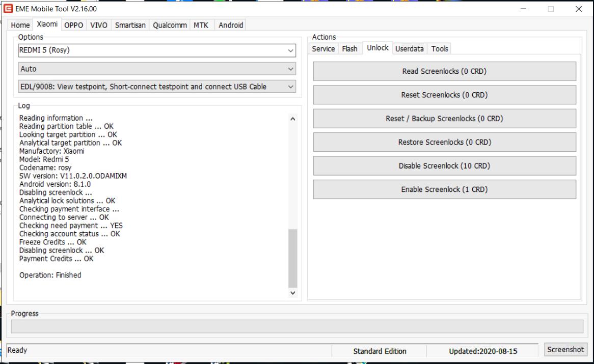Open the VIVO tab
This screenshot has width=594, height=364.
click(x=98, y=25)
